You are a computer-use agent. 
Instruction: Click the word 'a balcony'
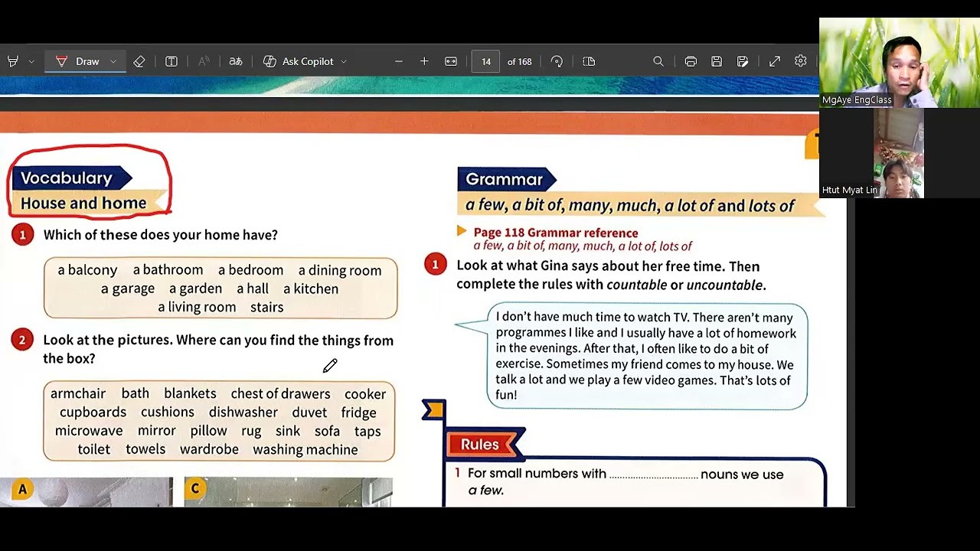[87, 270]
